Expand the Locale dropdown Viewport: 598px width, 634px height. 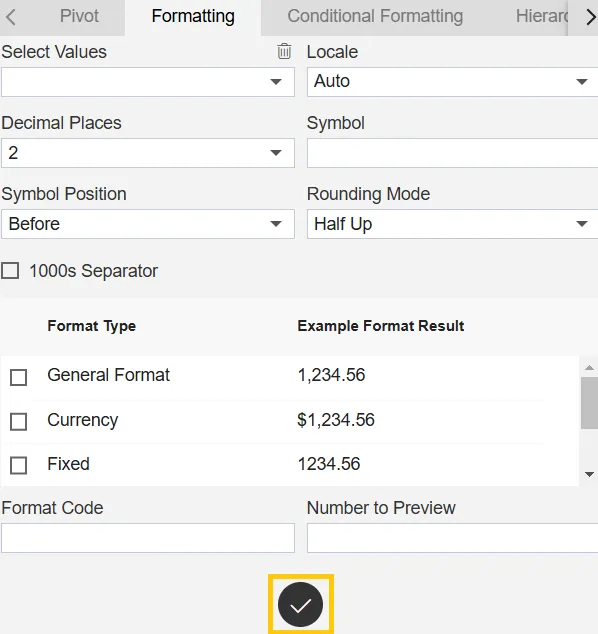(x=452, y=82)
